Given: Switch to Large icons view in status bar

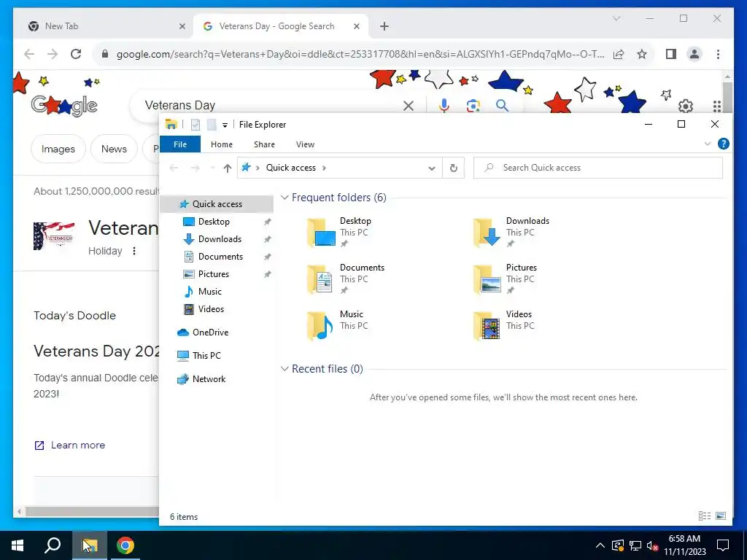Looking at the screenshot, I should click(721, 516).
